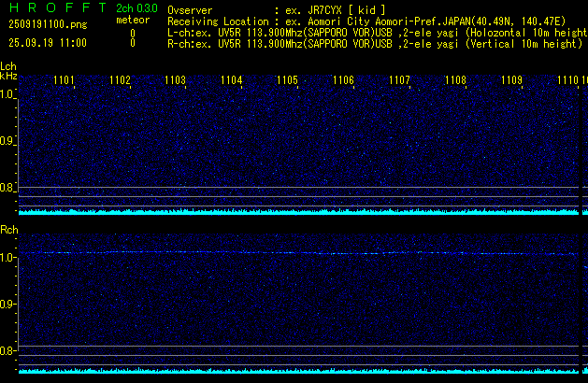The width and height of the screenshot is (588, 383).
Task: Click the 25.09.19 11:00 timestamp
Action: coord(47,43)
